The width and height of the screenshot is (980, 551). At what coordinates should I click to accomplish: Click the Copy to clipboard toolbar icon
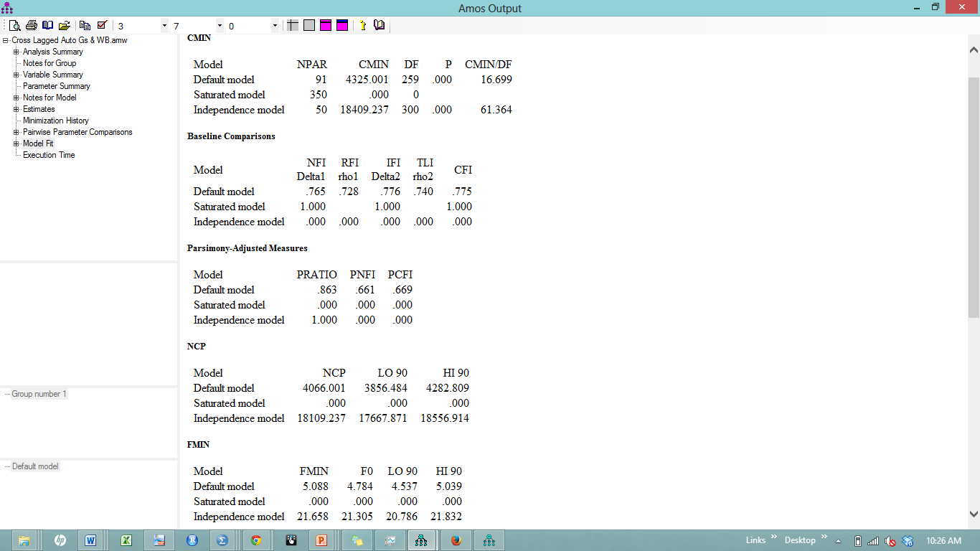click(x=85, y=26)
